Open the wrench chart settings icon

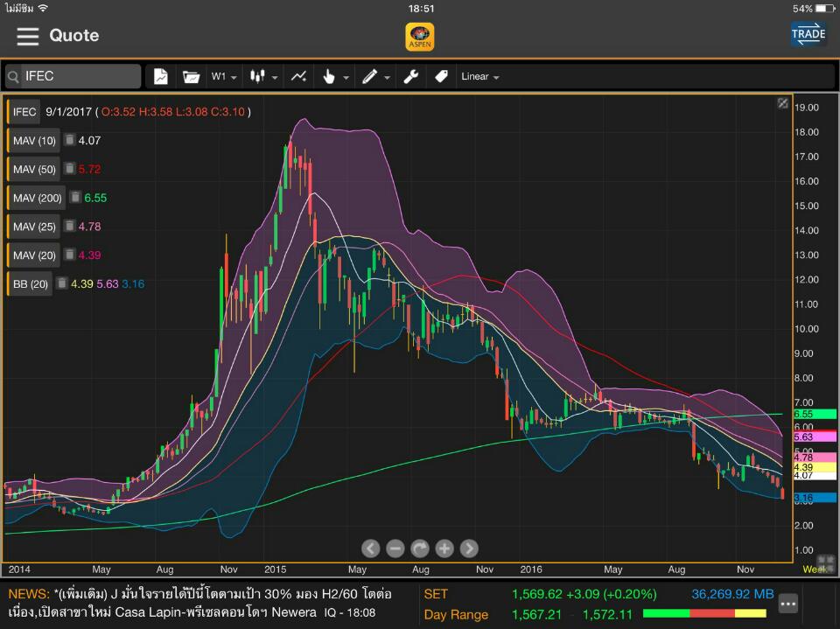click(x=411, y=77)
